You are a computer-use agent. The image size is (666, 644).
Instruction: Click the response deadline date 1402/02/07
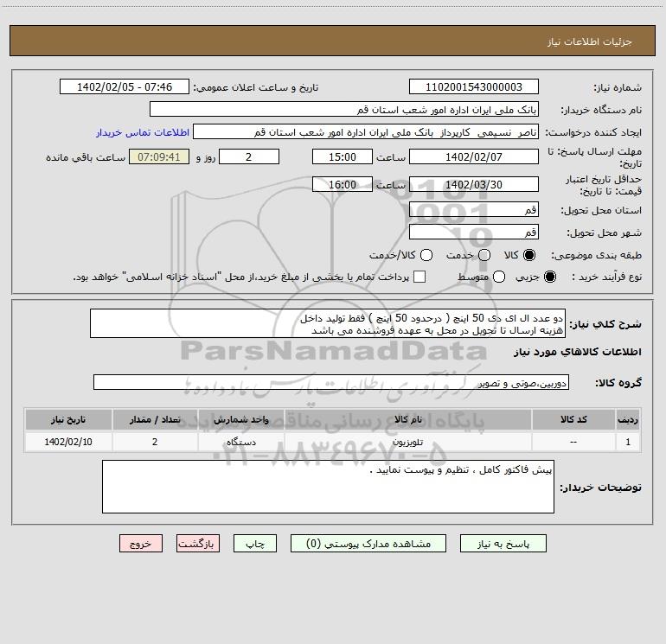pos(474,156)
